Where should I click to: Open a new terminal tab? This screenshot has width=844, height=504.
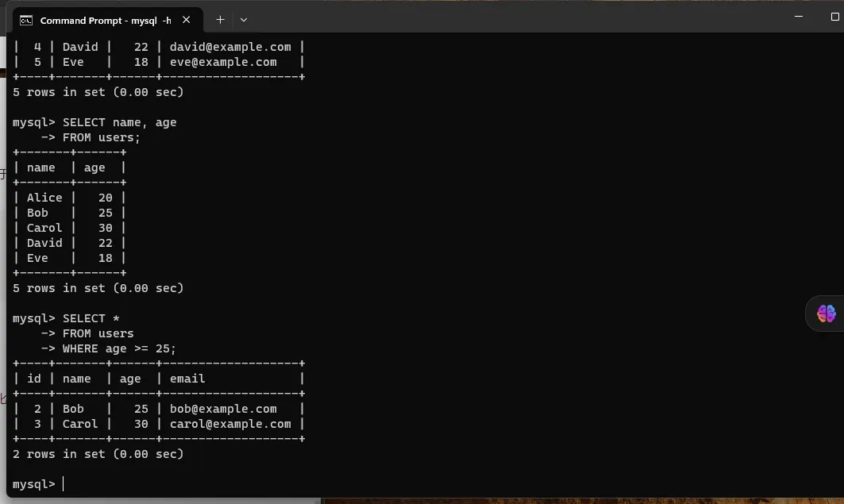click(x=220, y=20)
